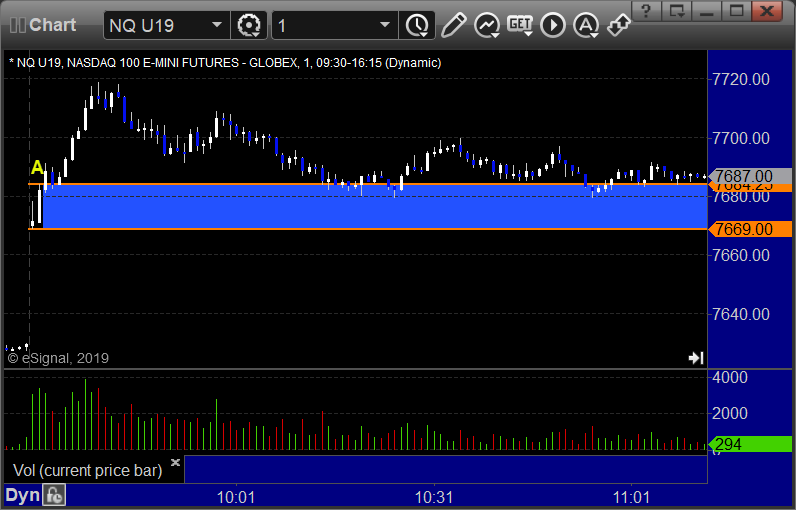
Task: Select the upper orange horizontal line
Action: pyautogui.click(x=368, y=184)
